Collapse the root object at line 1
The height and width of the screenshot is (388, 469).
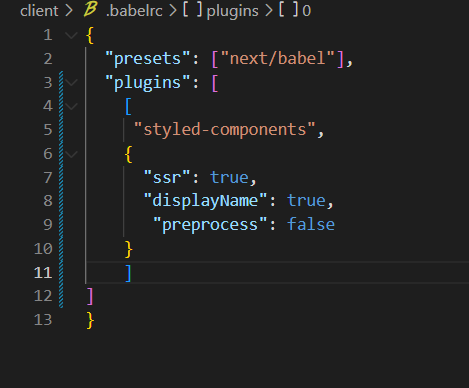pyautogui.click(x=71, y=35)
